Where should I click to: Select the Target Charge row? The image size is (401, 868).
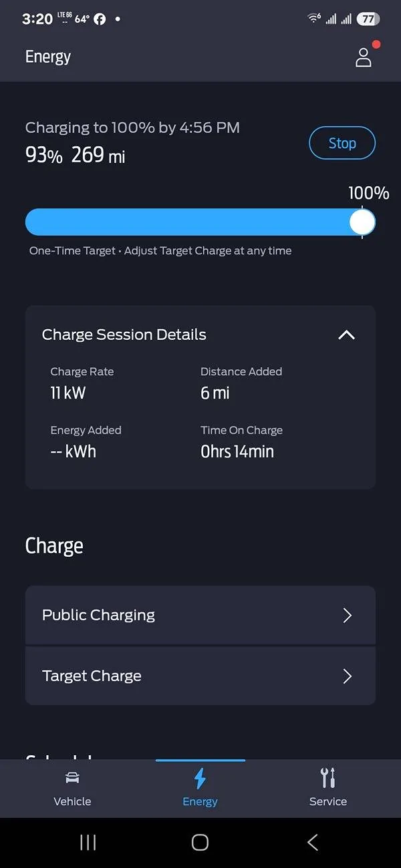92,676
